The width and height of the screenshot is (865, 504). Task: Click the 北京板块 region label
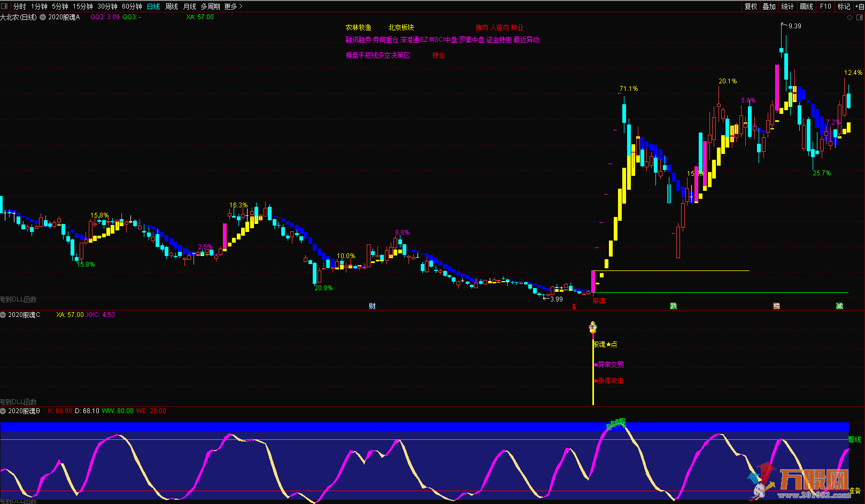[x=401, y=27]
